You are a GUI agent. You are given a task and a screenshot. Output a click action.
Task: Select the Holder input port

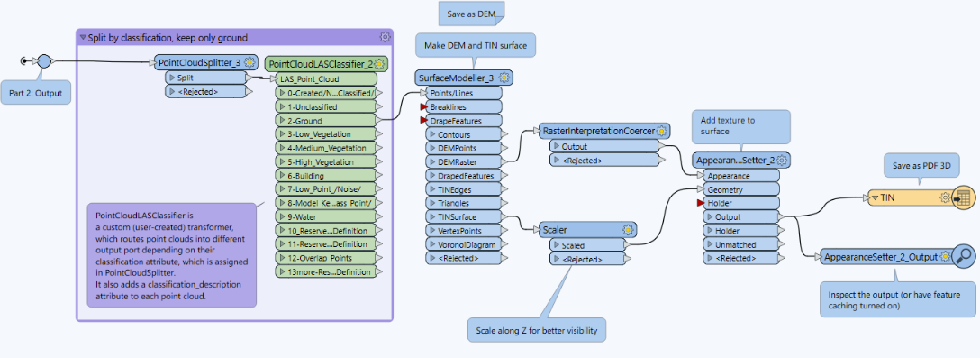click(738, 204)
